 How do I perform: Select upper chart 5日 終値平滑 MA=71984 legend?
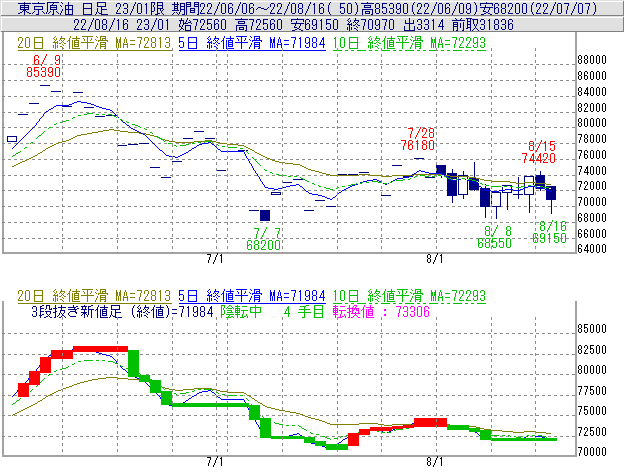[x=252, y=43]
